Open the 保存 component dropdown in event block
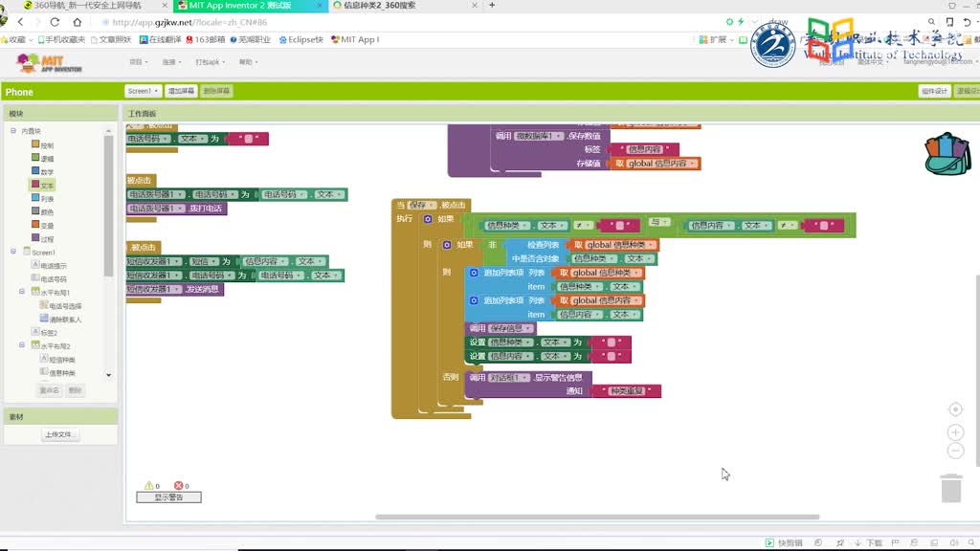 [x=422, y=205]
